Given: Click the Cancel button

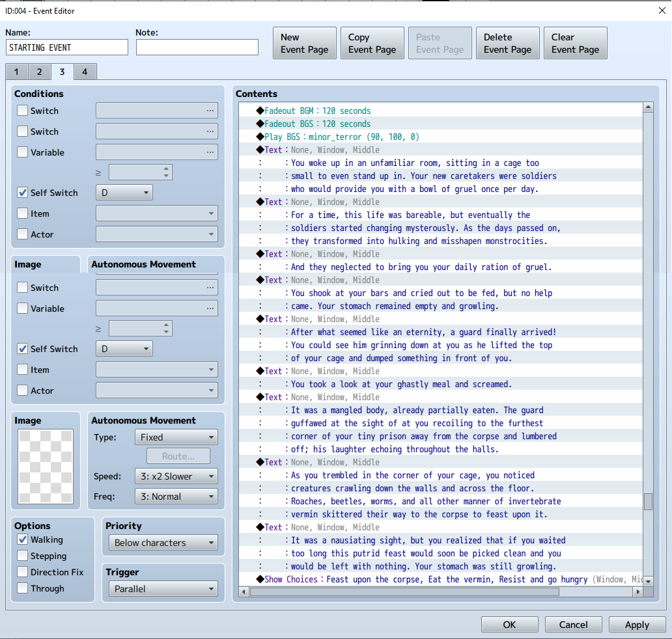Looking at the screenshot, I should pyautogui.click(x=574, y=625).
